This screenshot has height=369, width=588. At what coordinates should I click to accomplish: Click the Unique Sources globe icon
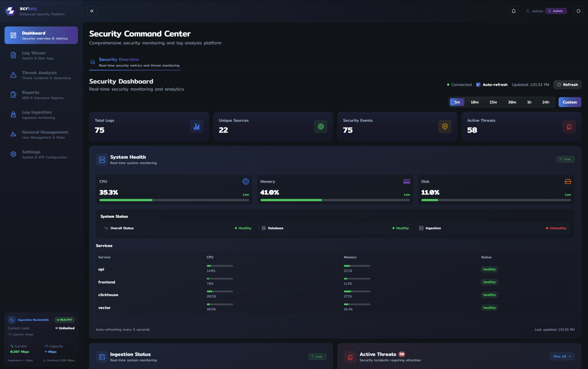321,127
